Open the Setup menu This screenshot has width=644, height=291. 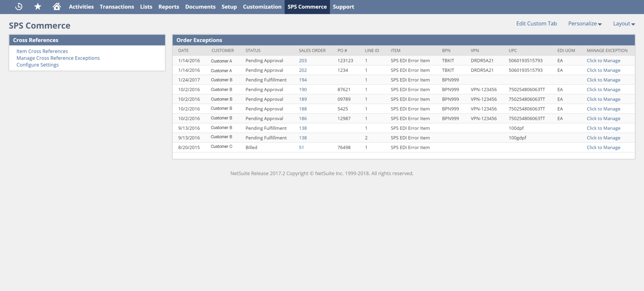point(229,7)
